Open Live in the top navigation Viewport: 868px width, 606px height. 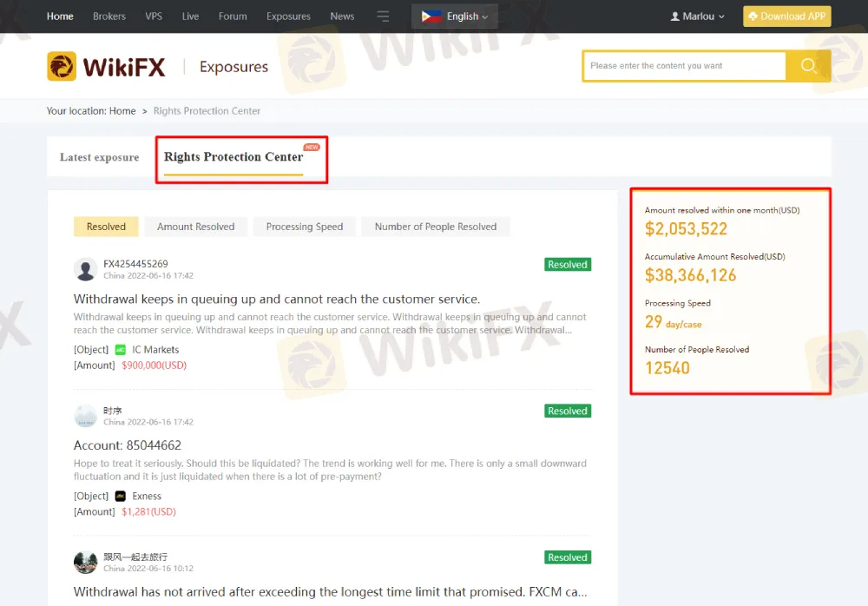[x=190, y=16]
